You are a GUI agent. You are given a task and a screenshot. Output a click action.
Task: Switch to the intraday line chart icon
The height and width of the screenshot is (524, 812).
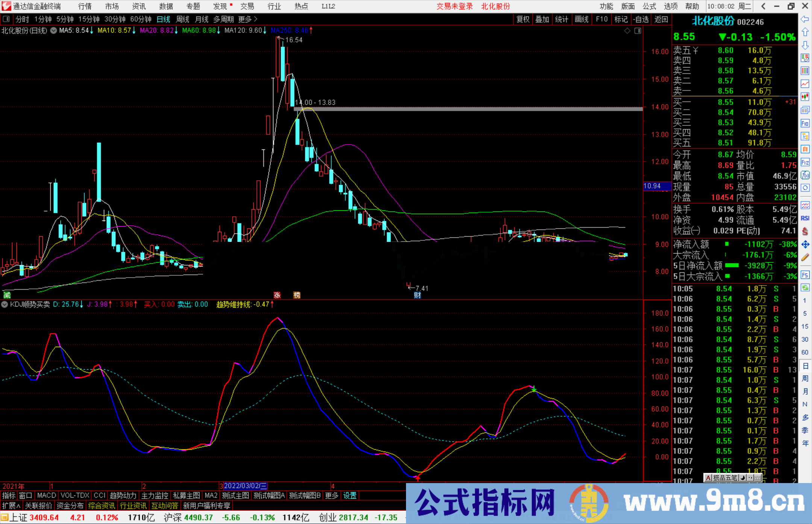[x=805, y=84]
